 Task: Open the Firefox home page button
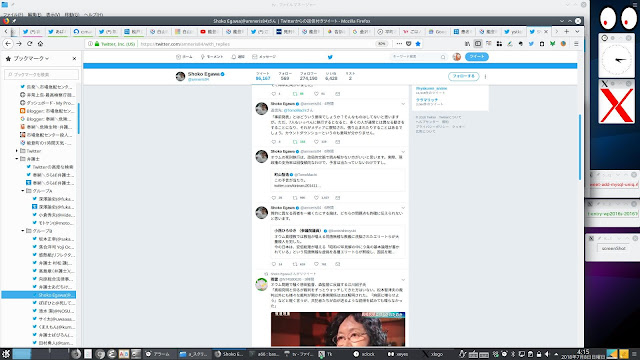tap(40, 44)
